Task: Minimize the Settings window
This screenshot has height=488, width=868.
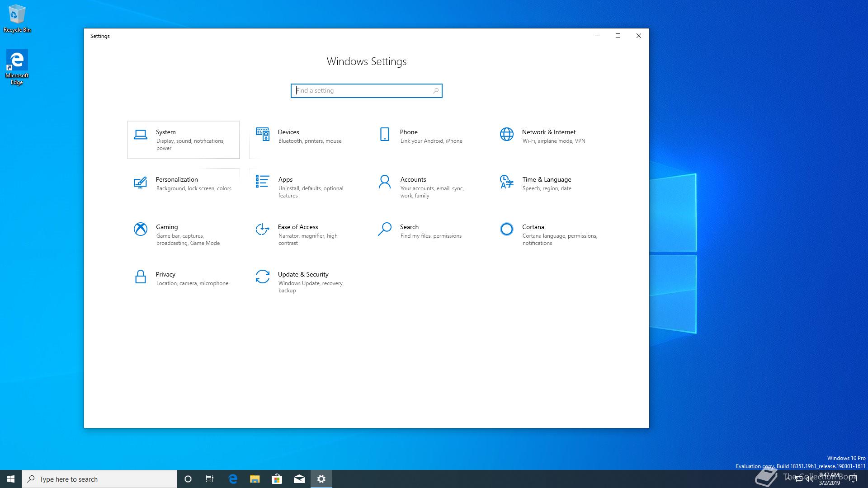Action: coord(597,36)
